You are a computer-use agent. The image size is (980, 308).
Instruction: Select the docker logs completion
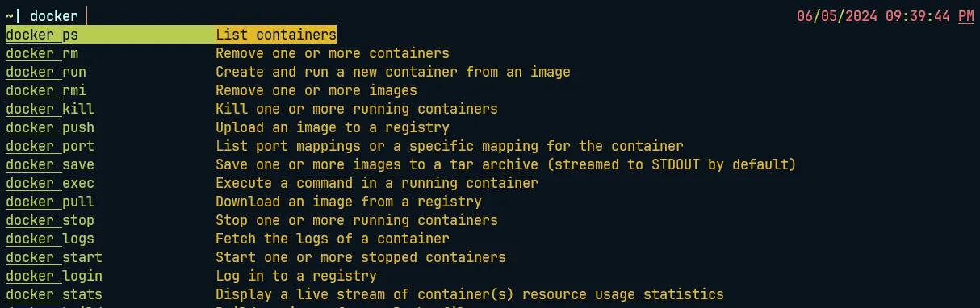click(x=50, y=239)
